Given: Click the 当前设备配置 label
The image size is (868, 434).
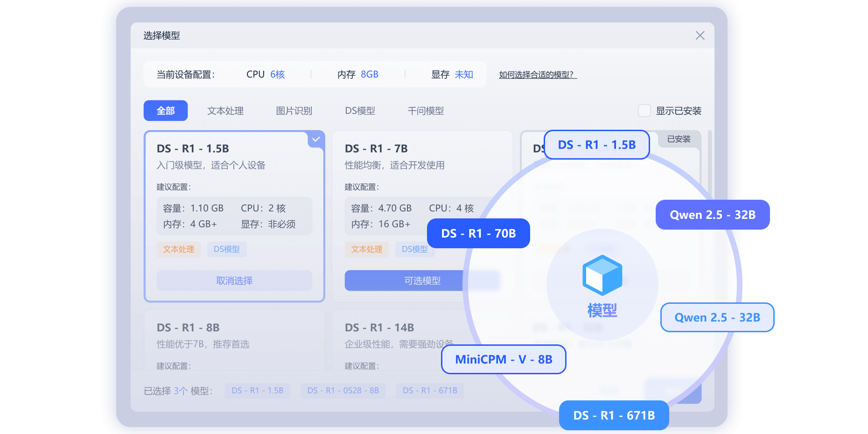Looking at the screenshot, I should 186,75.
